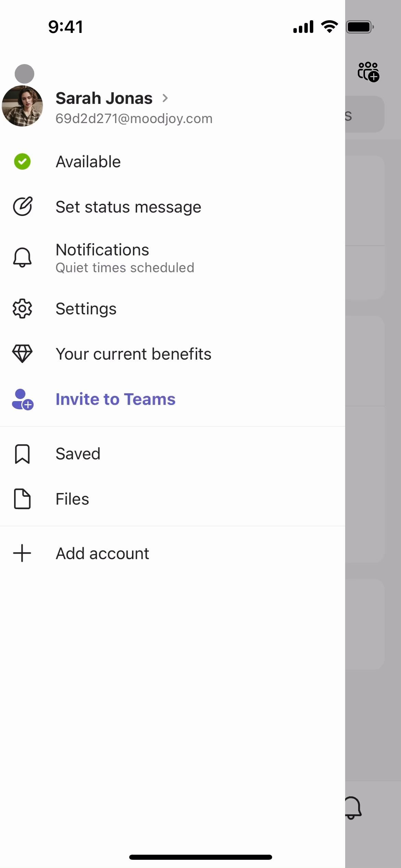This screenshot has width=401, height=868.
Task: Tap the Notifications bell icon in menu
Action: pos(22,257)
